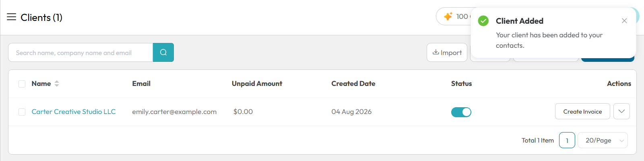This screenshot has height=161, width=644.
Task: Click the Import button
Action: [x=447, y=52]
